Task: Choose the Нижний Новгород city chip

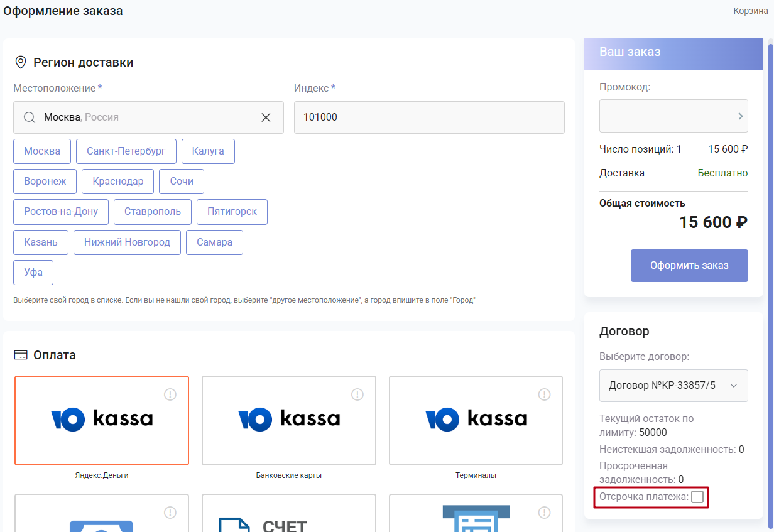Action: tap(127, 242)
